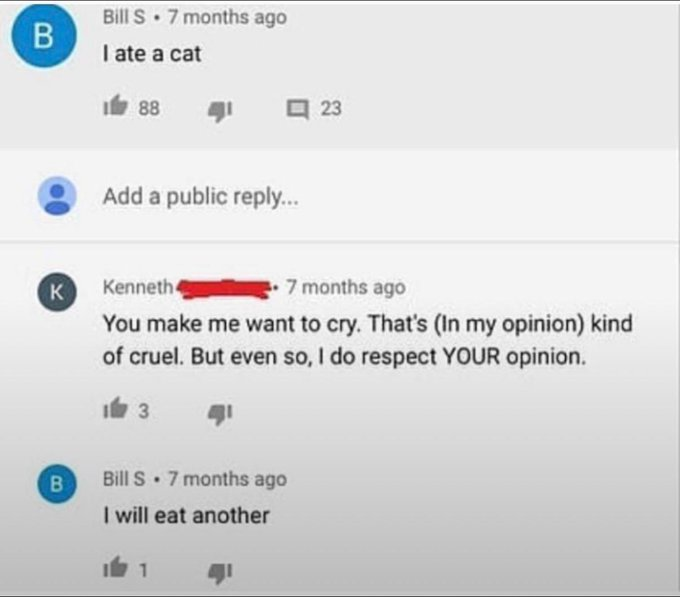The image size is (680, 597).
Task: Click Bill S's large blue avatar
Action: coord(41,38)
